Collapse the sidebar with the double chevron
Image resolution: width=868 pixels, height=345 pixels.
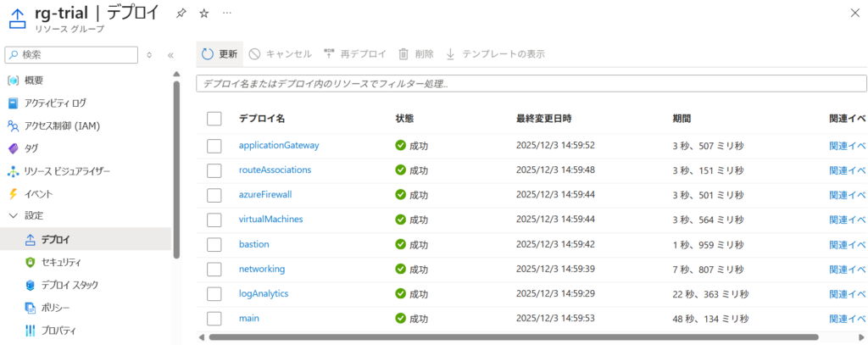point(170,55)
